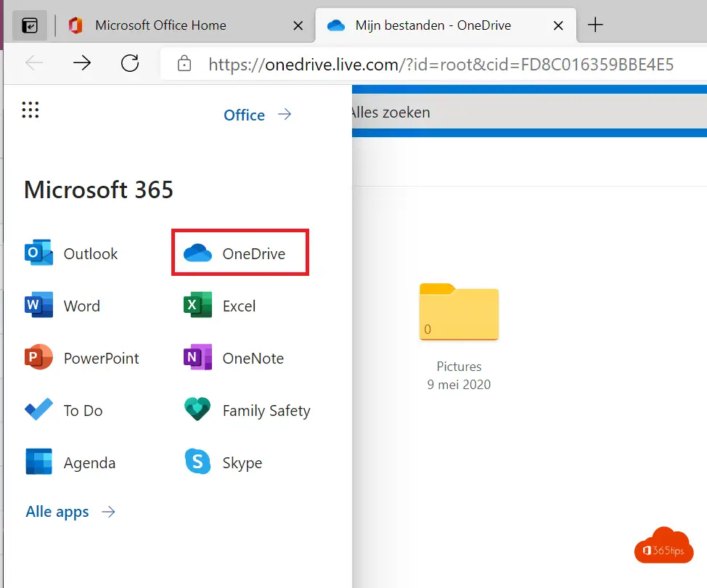Viewport: 707px width, 588px height.
Task: Open the OneNote app
Action: point(234,358)
